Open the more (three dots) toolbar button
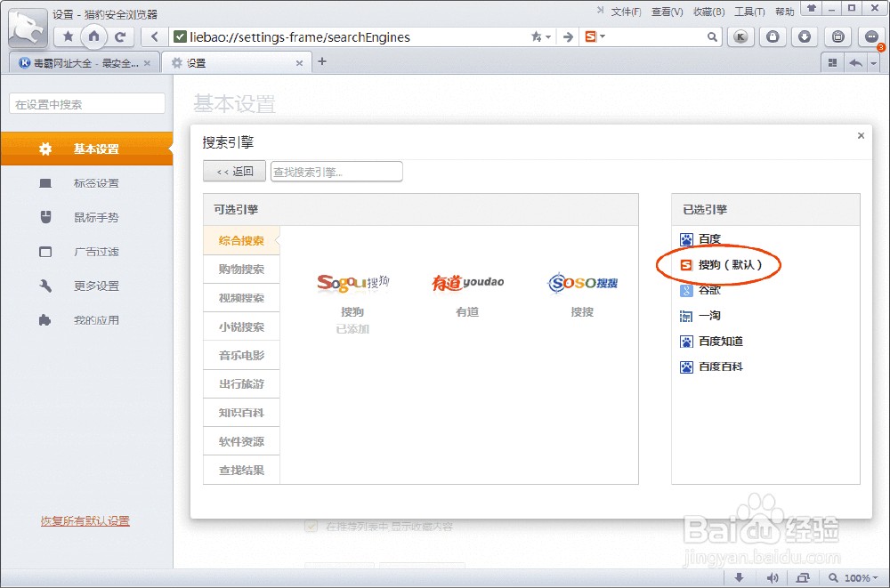The width and height of the screenshot is (890, 588). point(871,36)
